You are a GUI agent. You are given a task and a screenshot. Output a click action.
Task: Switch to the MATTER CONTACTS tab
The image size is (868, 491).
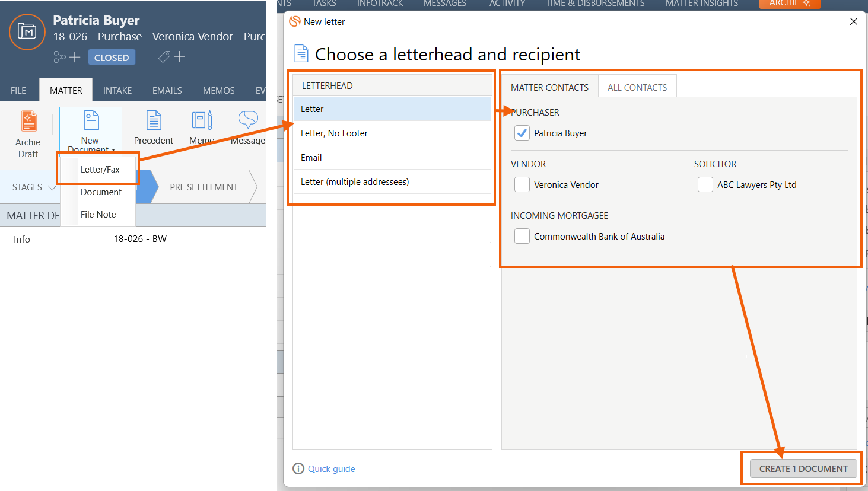[550, 87]
